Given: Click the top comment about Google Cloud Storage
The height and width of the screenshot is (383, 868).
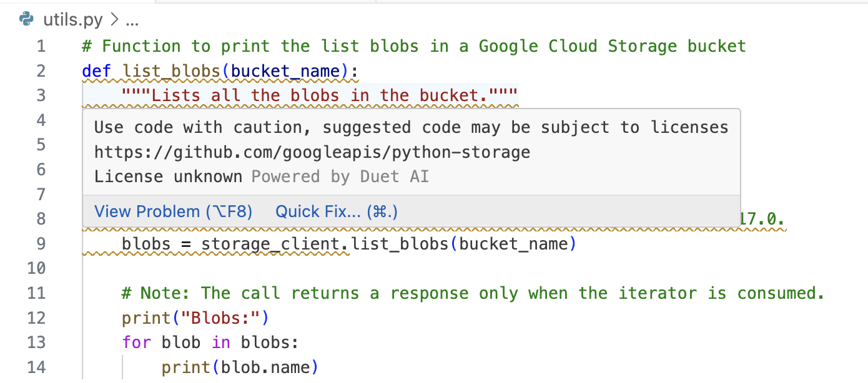Looking at the screenshot, I should (x=414, y=46).
